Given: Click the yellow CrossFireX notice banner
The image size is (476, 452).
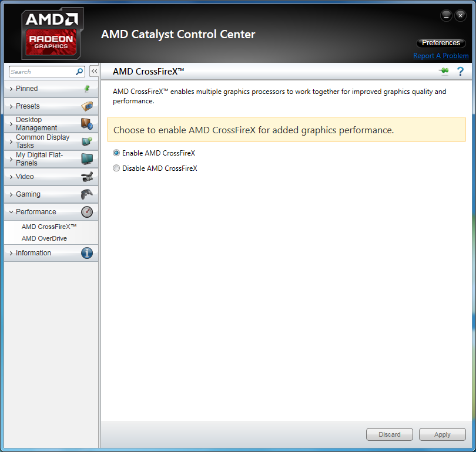Looking at the screenshot, I should coord(286,130).
